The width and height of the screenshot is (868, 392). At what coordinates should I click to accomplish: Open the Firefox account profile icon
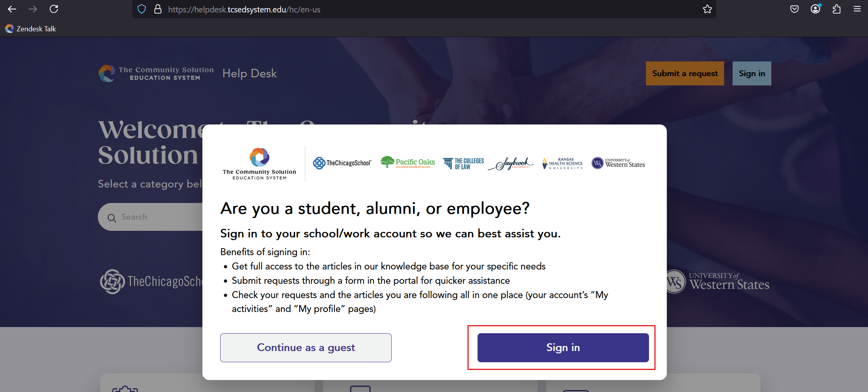(x=815, y=9)
